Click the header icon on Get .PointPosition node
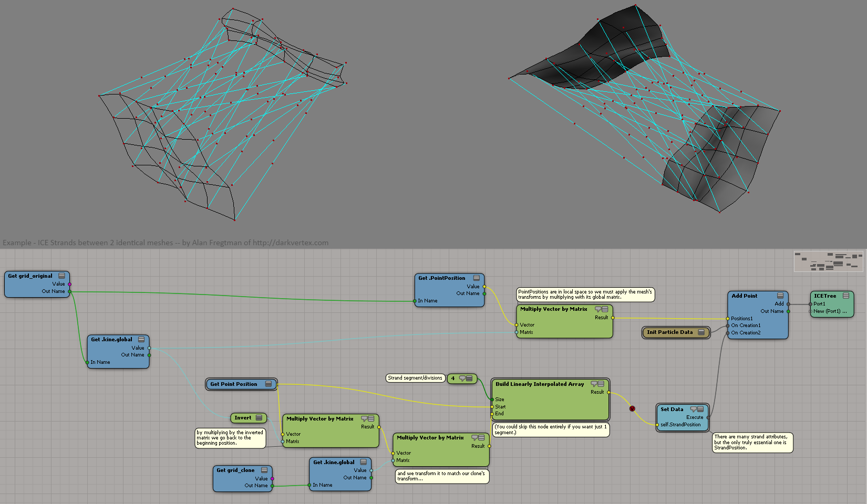This screenshot has width=867, height=504. tap(476, 278)
